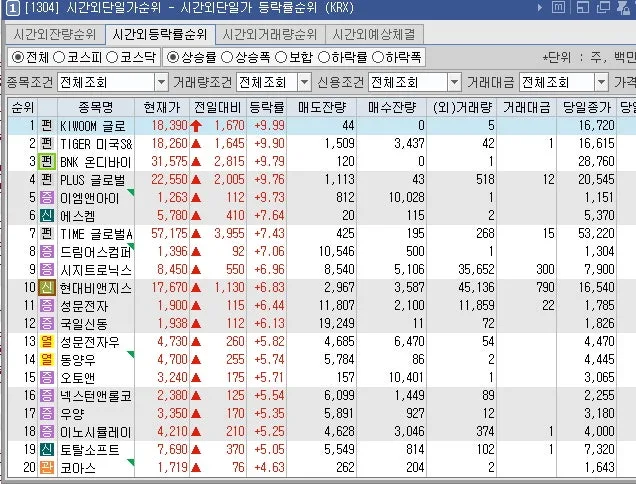Click the 전일대비 column header
Screen dimensions: 636x484
click(x=218, y=108)
